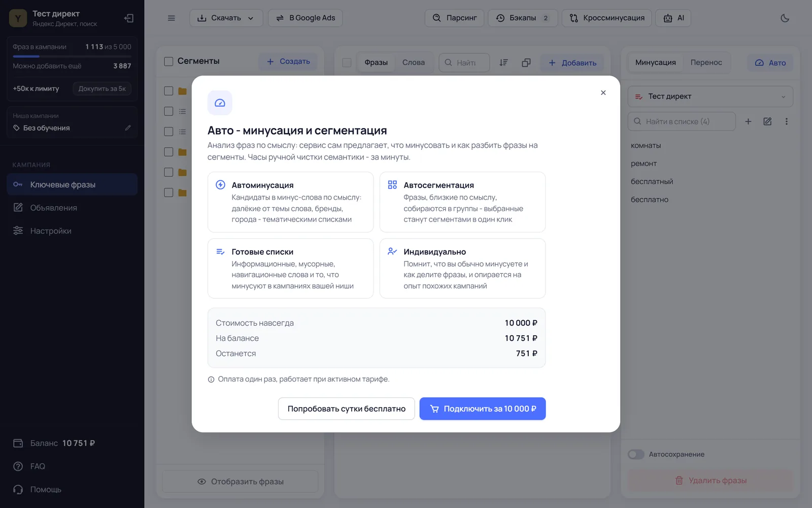Click Докупить за 5к button
Viewport: 812px width, 508px height.
coord(102,88)
